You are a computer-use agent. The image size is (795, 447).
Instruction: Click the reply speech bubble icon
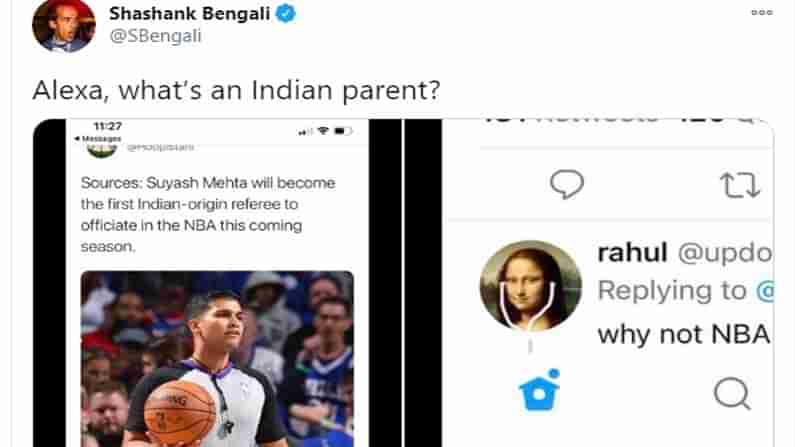tap(567, 184)
